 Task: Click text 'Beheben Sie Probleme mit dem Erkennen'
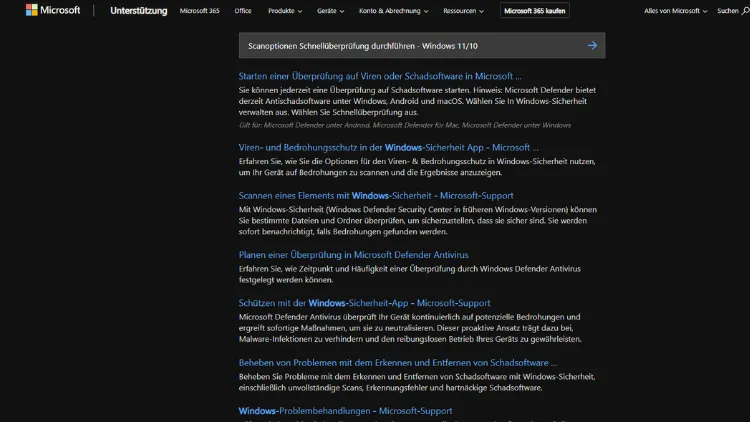click(416, 382)
